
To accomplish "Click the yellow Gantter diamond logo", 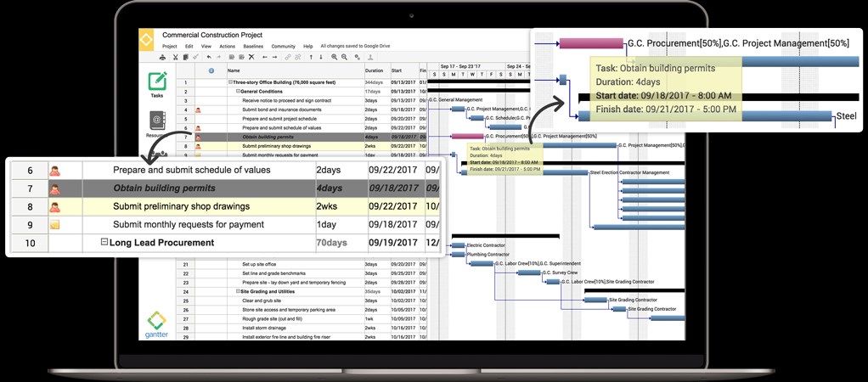I will pos(146,40).
